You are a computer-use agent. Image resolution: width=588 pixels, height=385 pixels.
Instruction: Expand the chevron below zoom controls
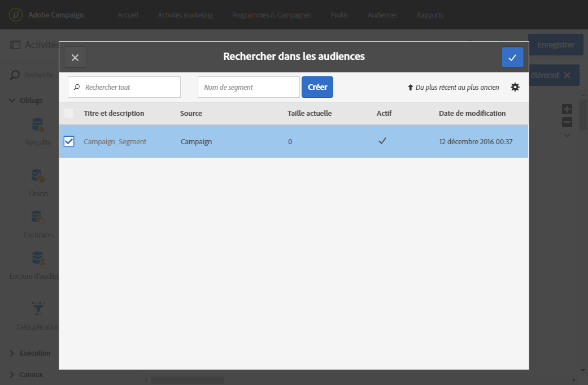[567, 136]
